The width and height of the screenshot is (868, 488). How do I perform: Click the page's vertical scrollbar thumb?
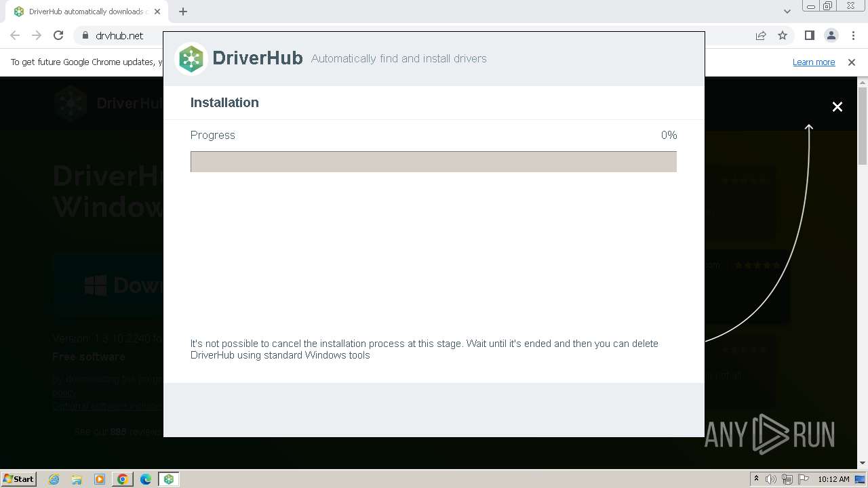pos(863,127)
